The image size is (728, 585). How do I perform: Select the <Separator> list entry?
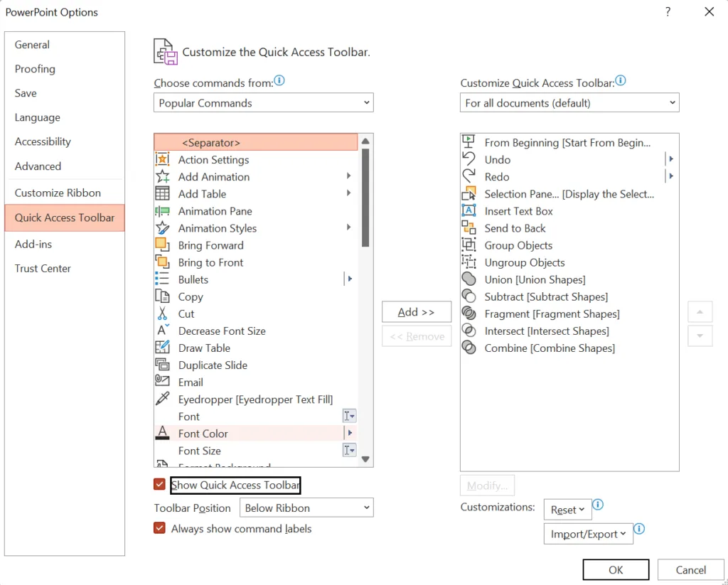[256, 143]
